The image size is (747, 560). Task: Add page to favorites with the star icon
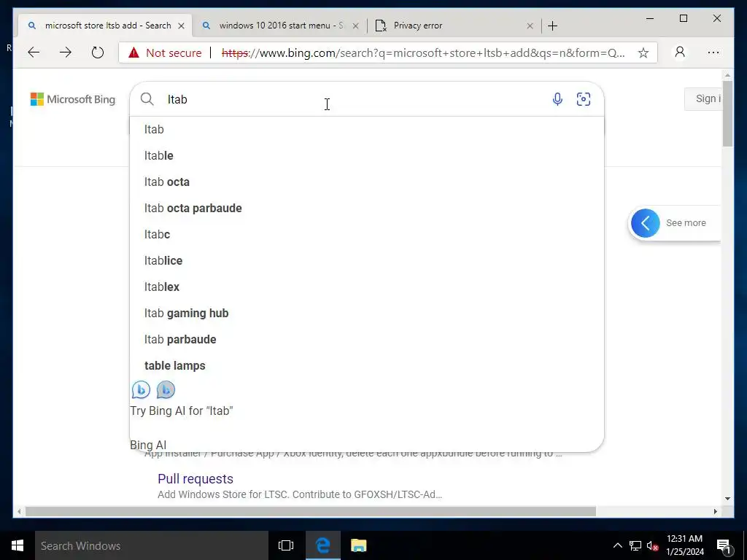[x=643, y=52]
